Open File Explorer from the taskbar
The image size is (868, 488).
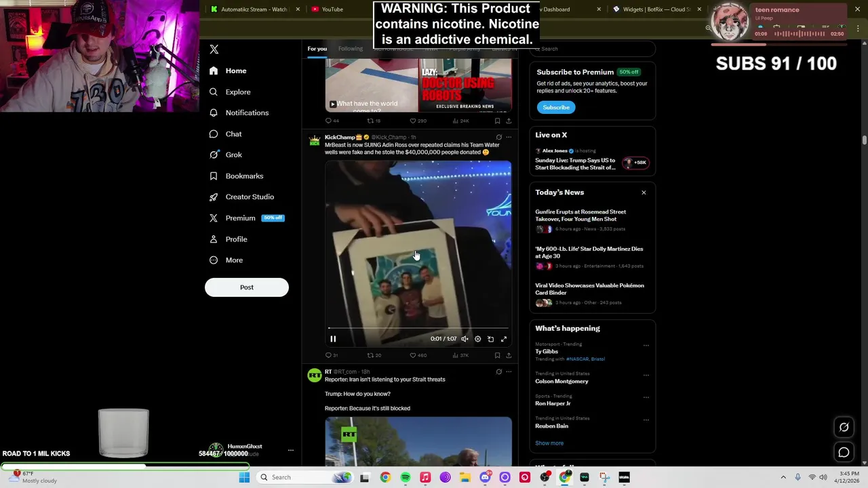[465, 477]
